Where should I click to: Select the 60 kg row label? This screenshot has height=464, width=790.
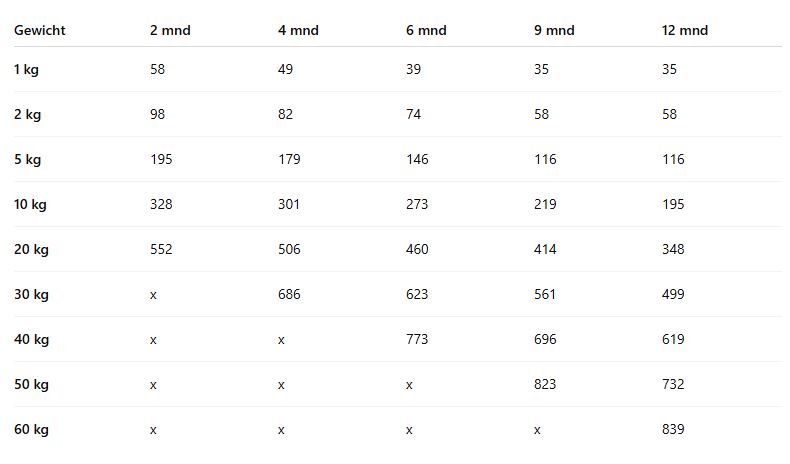pos(31,429)
